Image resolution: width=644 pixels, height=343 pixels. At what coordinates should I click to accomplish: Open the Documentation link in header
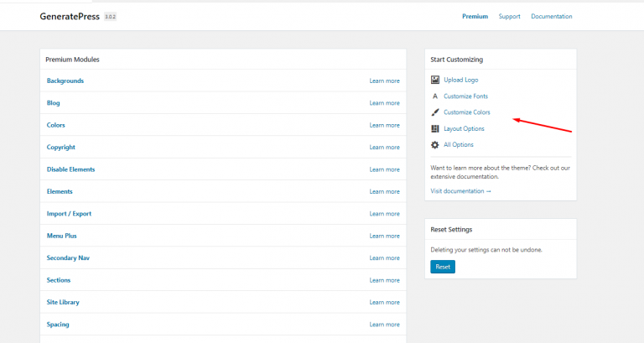552,17
